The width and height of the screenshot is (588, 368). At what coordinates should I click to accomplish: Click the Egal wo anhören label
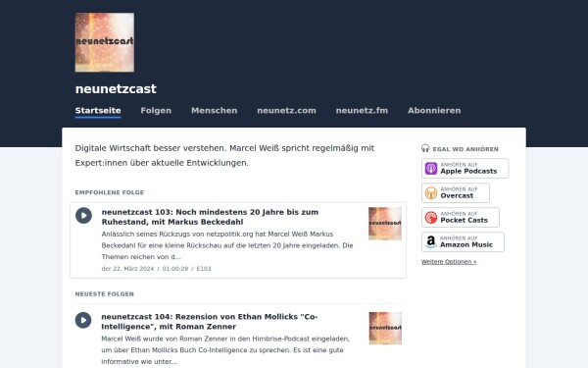[465, 149]
